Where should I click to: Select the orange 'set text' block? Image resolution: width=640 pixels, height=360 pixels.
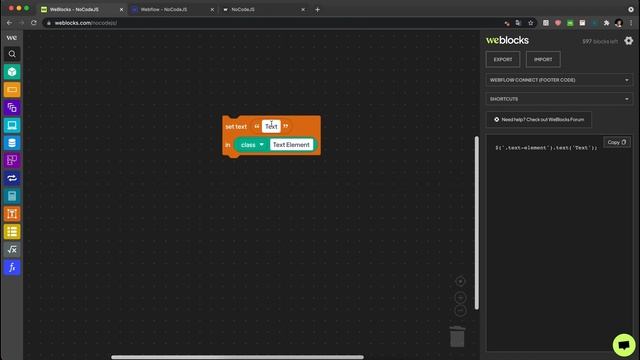click(x=236, y=127)
